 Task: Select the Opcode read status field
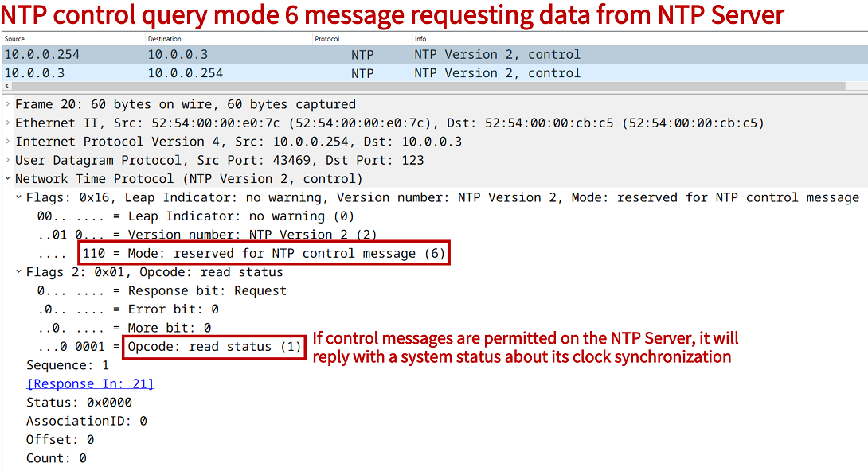215,347
